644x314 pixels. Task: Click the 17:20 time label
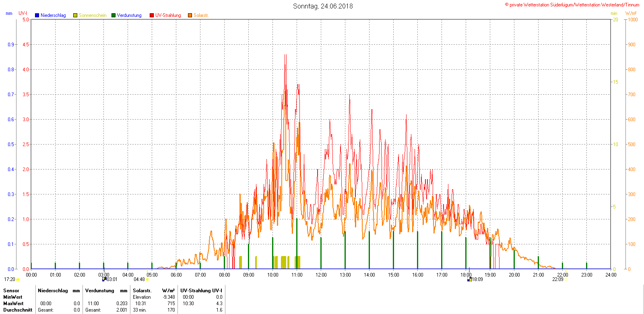(x=10, y=279)
